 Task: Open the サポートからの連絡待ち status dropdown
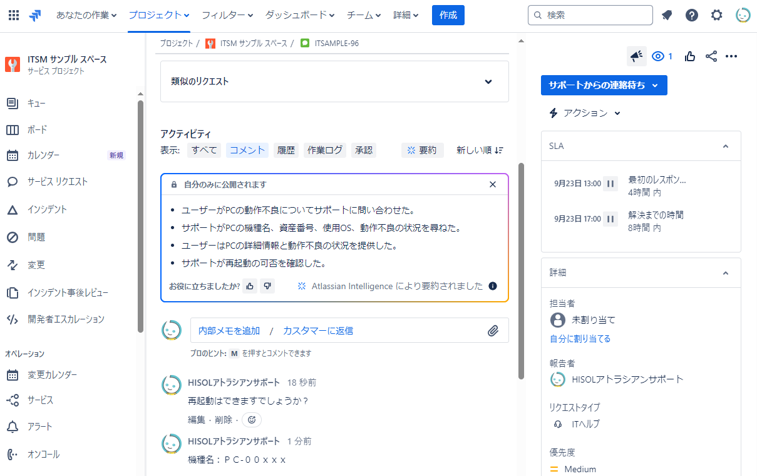click(603, 86)
